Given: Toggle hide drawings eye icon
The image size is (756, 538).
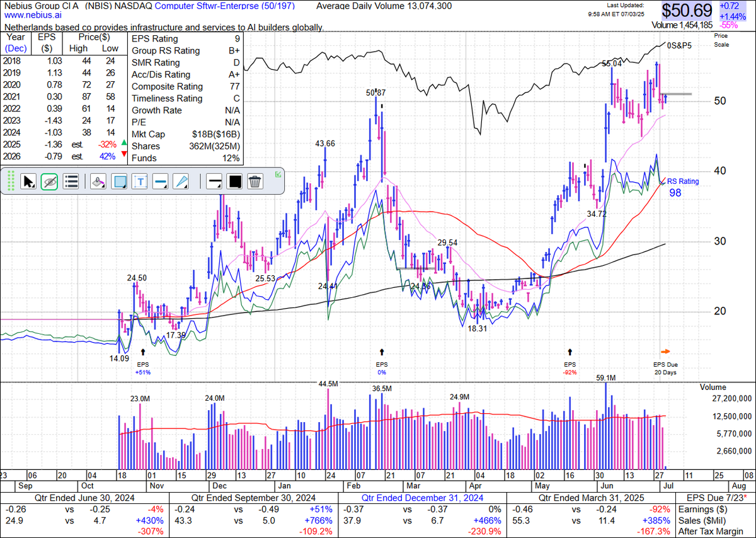Looking at the screenshot, I should 50,181.
